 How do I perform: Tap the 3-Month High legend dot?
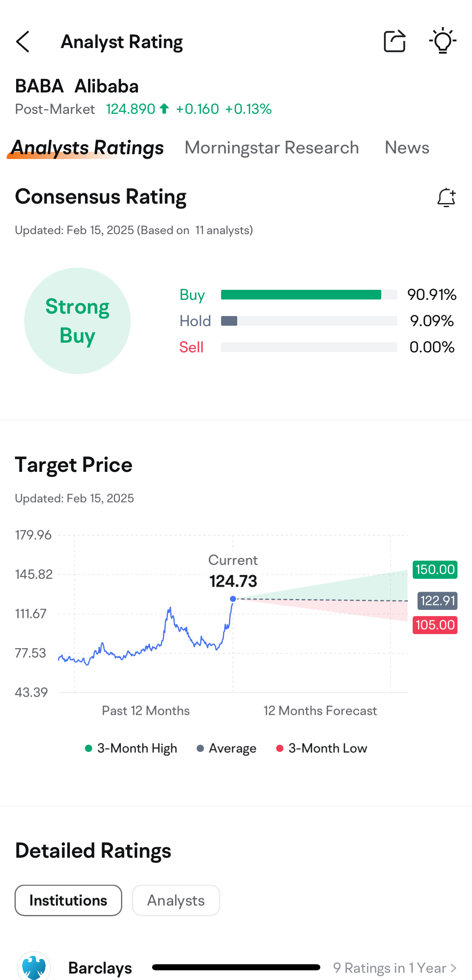(89, 748)
